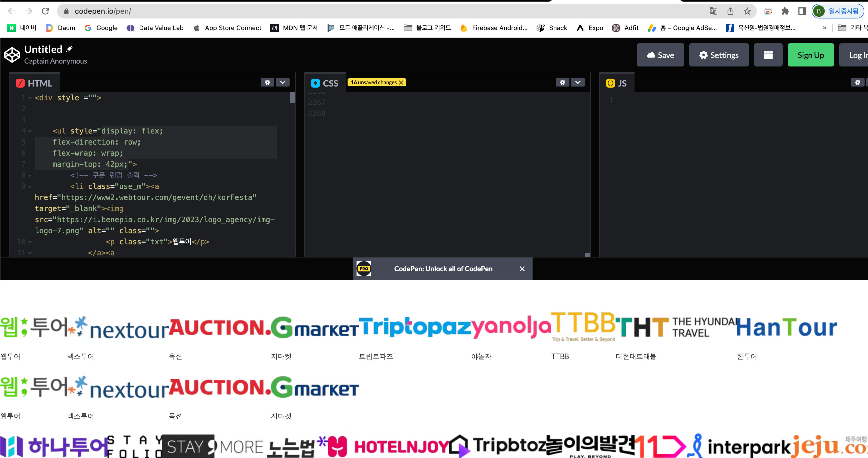The height and width of the screenshot is (458, 868).
Task: Close the Unlock all of CodePen banner
Action: point(522,269)
